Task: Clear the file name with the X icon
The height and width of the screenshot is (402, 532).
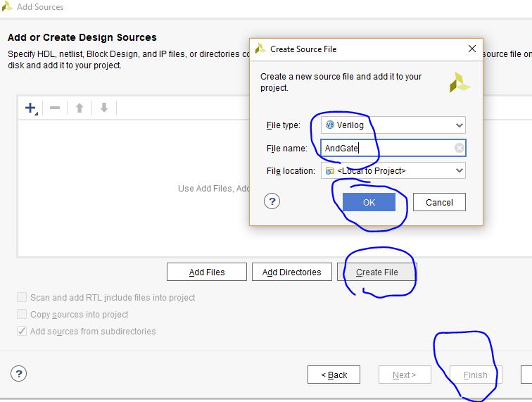Action: pos(459,148)
